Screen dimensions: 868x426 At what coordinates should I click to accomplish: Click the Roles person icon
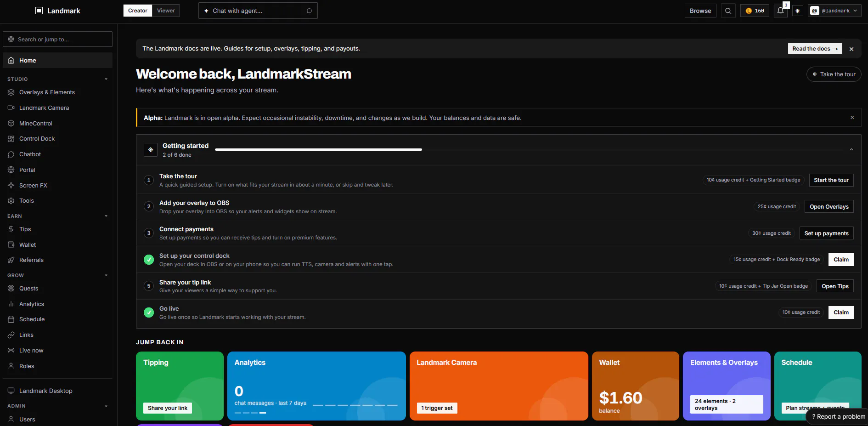point(11,366)
